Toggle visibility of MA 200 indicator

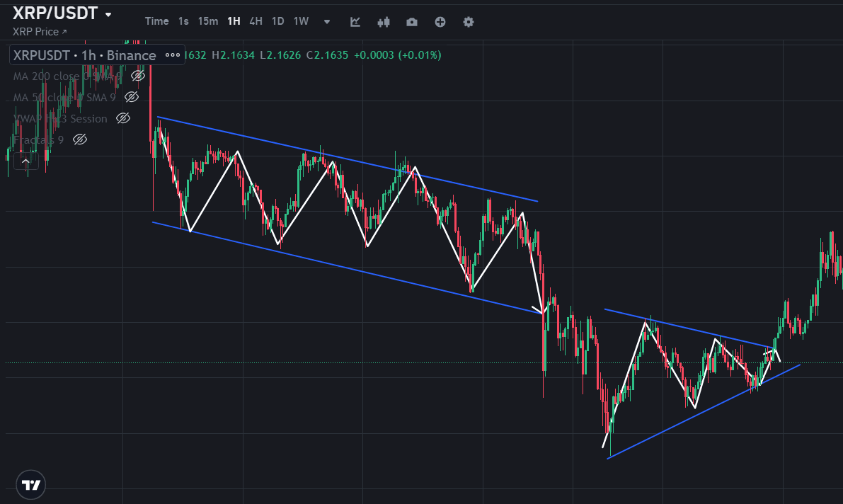point(138,76)
